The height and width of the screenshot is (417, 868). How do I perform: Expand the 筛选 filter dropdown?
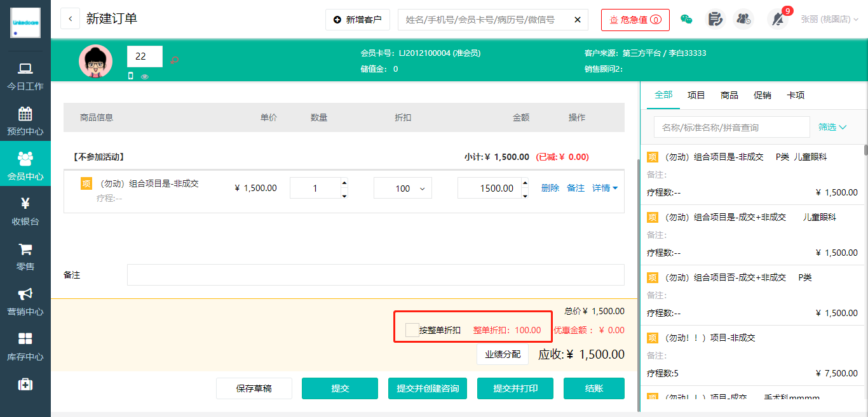(832, 127)
